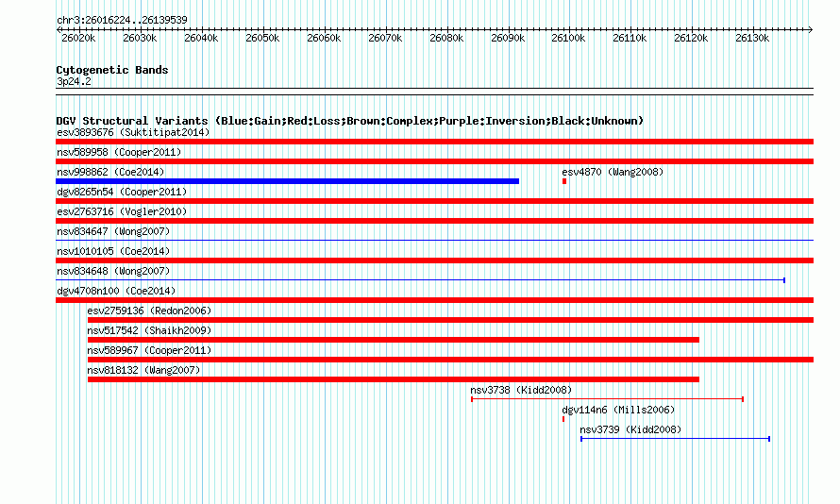The width and height of the screenshot is (840, 504).
Task: Click the nsv589967 (Cooper2011) variant label
Action: click(149, 350)
